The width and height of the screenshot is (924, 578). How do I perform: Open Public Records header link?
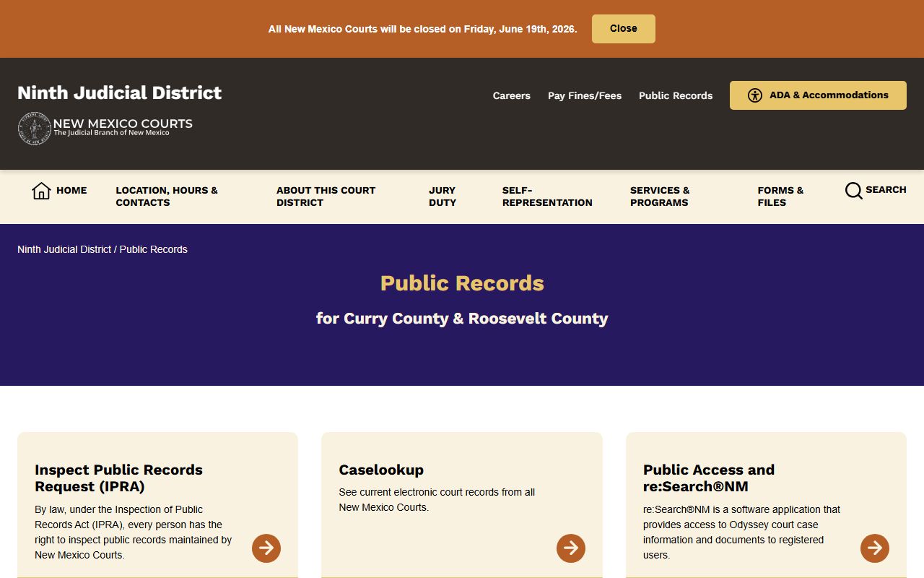(x=676, y=95)
